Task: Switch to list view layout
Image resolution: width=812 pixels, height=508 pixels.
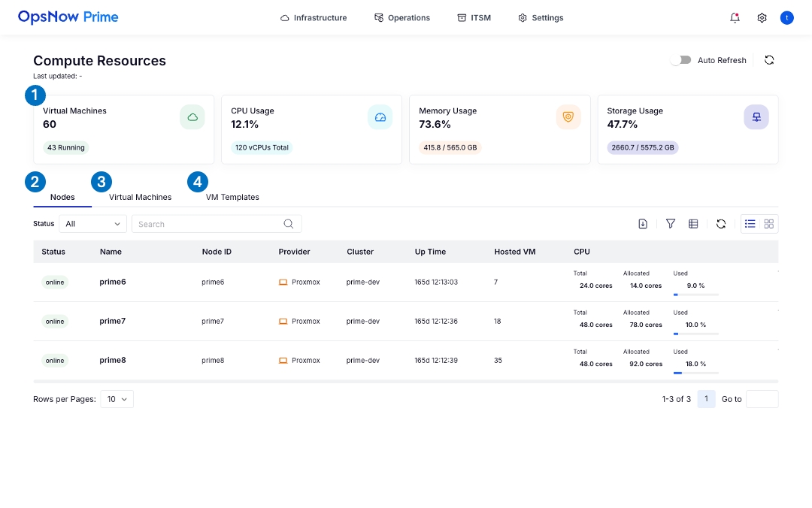Action: click(750, 224)
